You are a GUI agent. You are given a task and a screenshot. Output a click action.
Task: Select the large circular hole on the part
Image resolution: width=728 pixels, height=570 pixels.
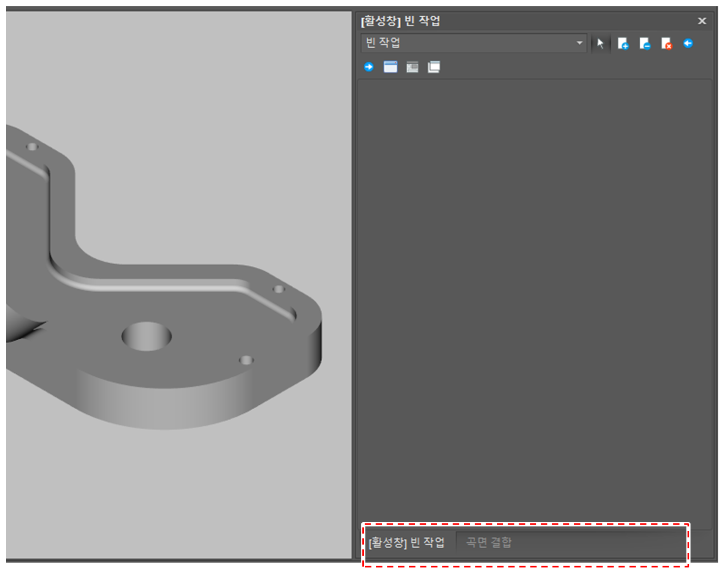pos(146,336)
